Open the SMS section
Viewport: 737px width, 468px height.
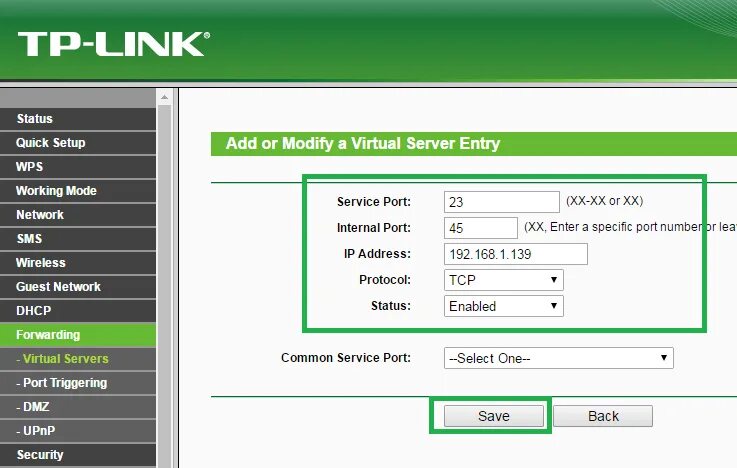pos(78,239)
